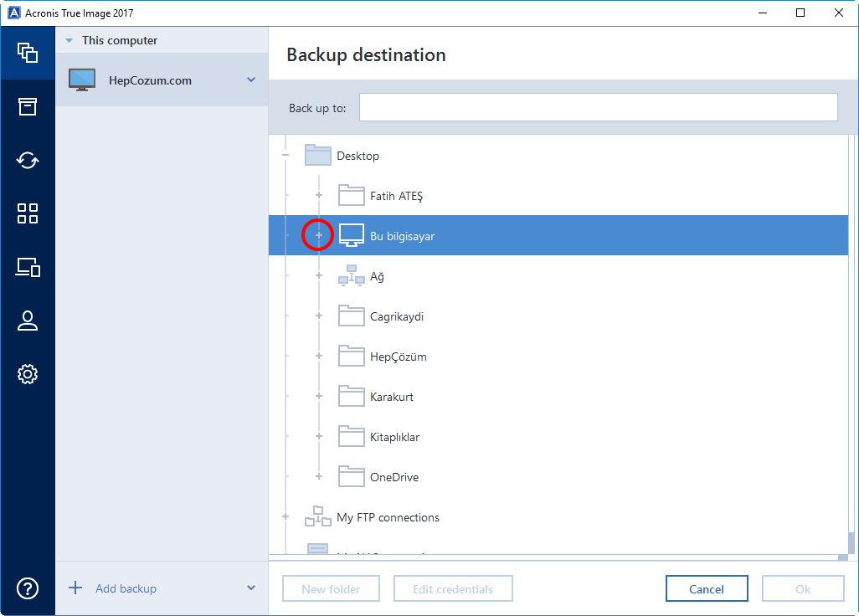This screenshot has width=859, height=616.
Task: Open the Help question mark icon
Action: (28, 588)
